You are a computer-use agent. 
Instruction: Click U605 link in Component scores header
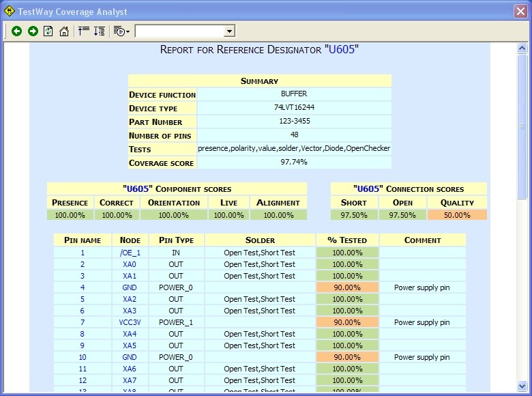click(138, 189)
